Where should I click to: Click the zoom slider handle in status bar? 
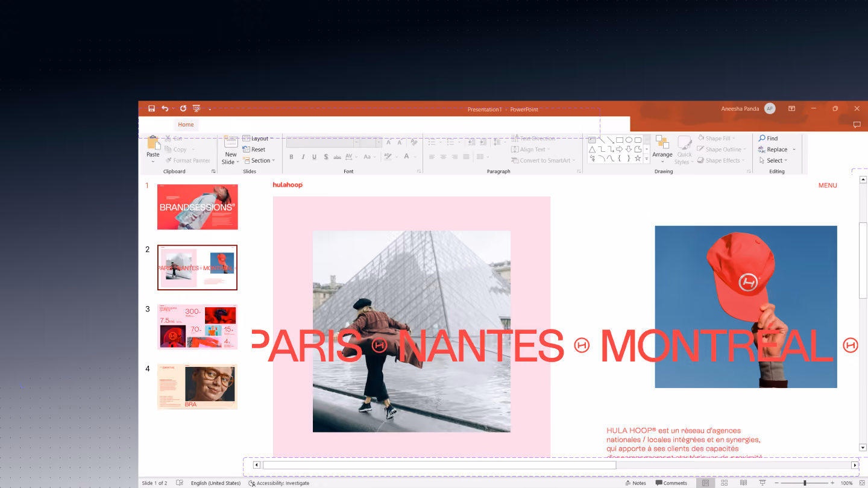point(805,483)
